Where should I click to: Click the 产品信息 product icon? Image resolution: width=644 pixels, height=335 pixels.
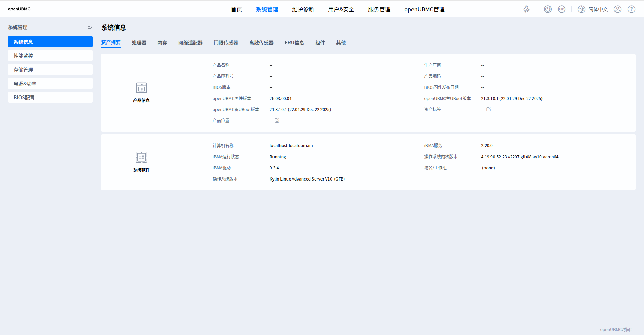[x=141, y=88]
